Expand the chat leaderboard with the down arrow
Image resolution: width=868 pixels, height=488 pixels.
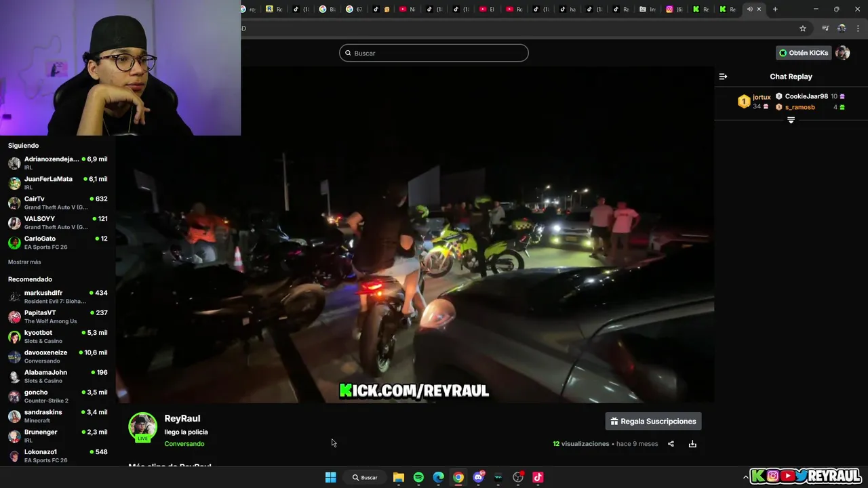[791, 120]
